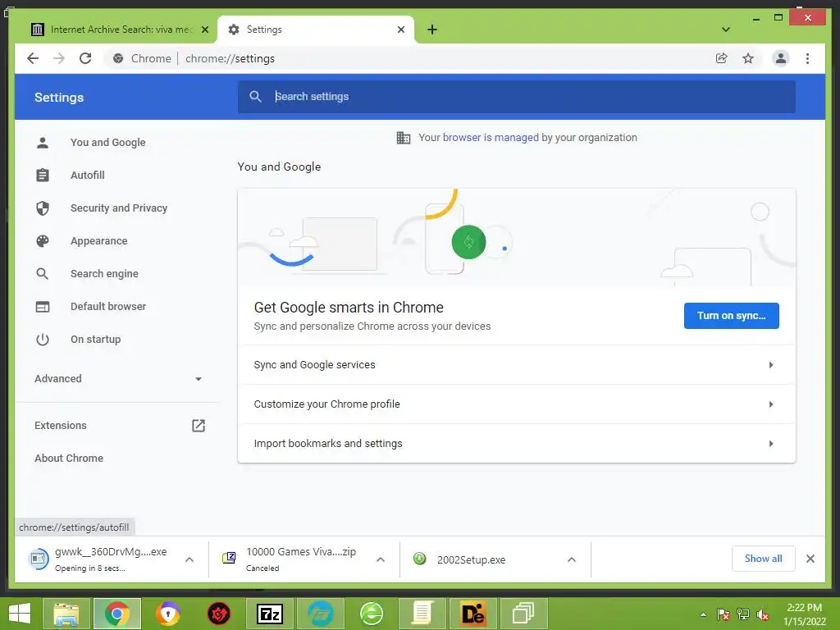Close the Internet Archive Search tab
This screenshot has width=840, height=630.
click(x=204, y=30)
